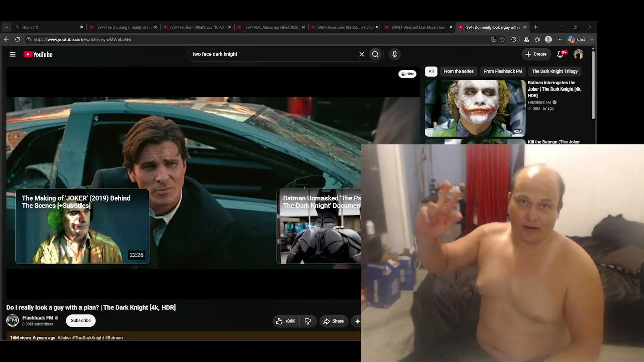644x362 pixels.
Task: Open Copilot Chat in the browser
Action: pyautogui.click(x=577, y=39)
